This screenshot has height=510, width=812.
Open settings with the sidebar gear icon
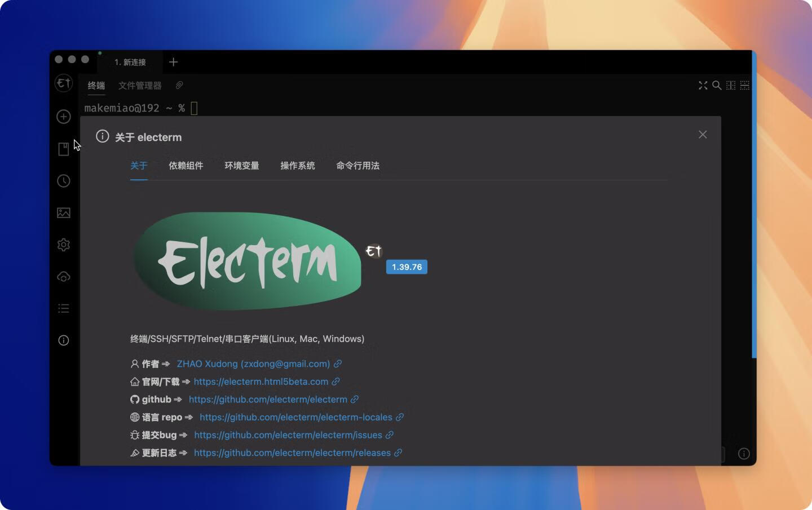coord(64,245)
